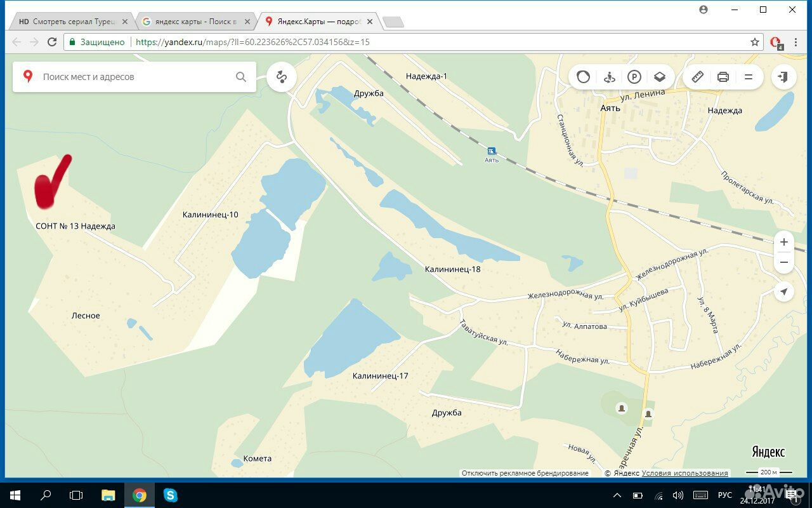Click the browser address bar URL
This screenshot has width=812, height=508.
tap(252, 42)
